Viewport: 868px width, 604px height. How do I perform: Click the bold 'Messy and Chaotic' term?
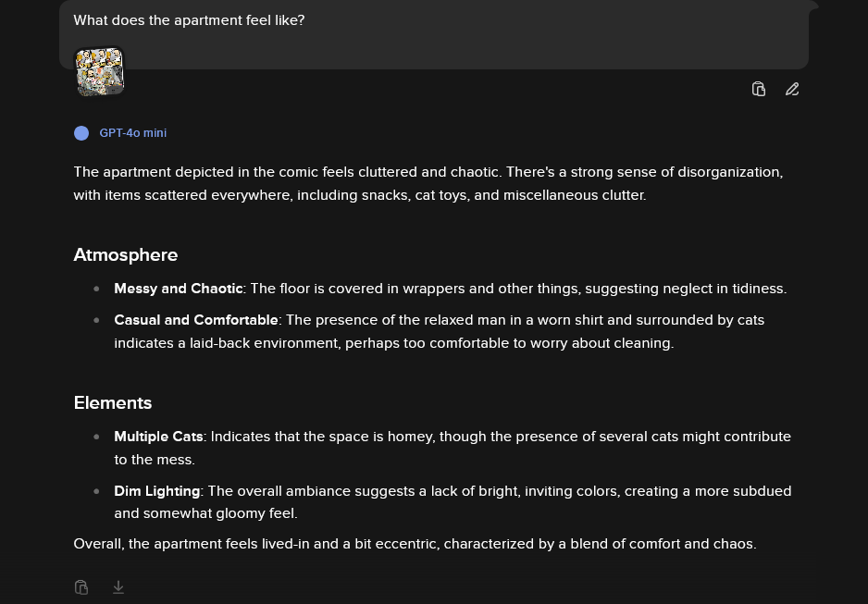pyautogui.click(x=178, y=289)
